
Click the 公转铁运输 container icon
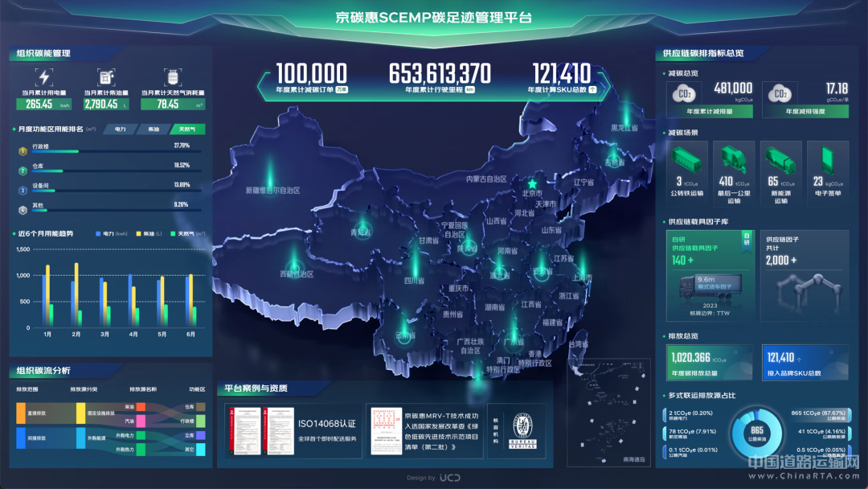coord(686,159)
